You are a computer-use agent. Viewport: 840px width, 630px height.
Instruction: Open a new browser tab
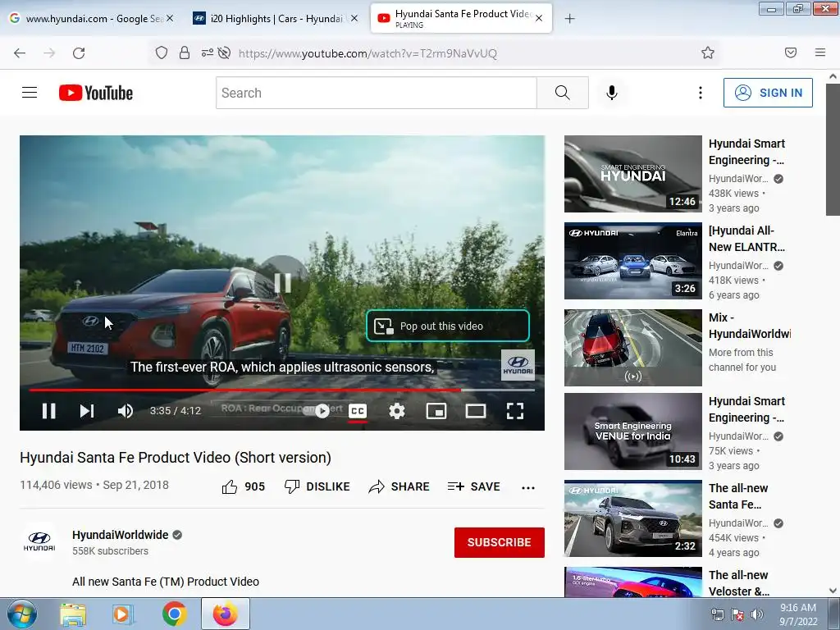click(x=569, y=19)
